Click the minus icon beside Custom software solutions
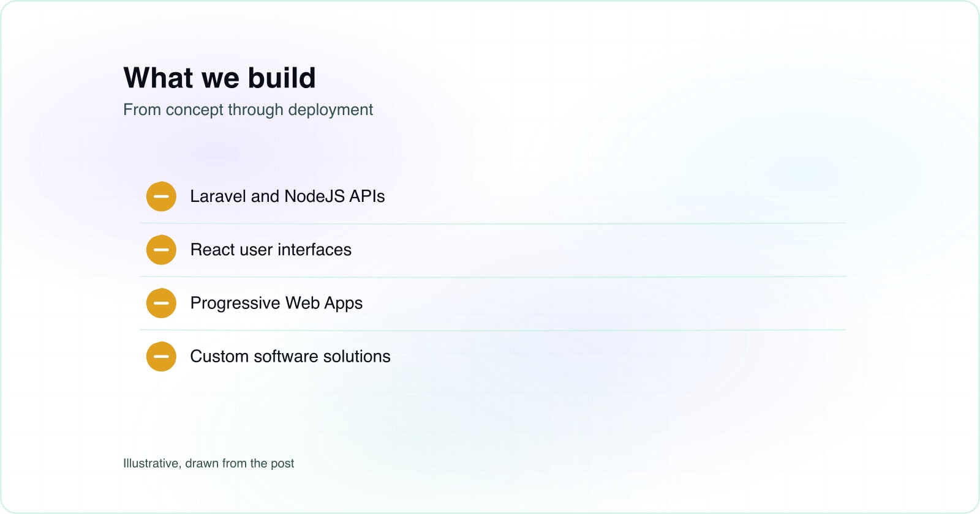 161,356
